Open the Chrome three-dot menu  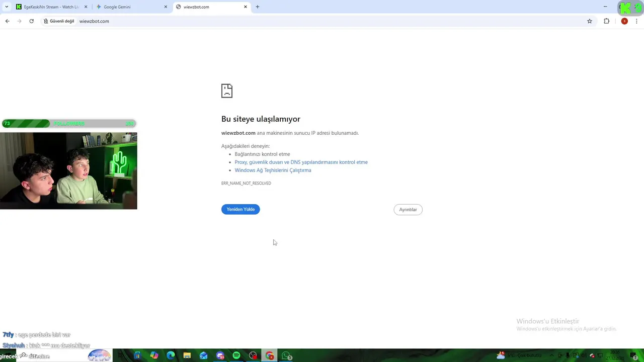pyautogui.click(x=636, y=21)
